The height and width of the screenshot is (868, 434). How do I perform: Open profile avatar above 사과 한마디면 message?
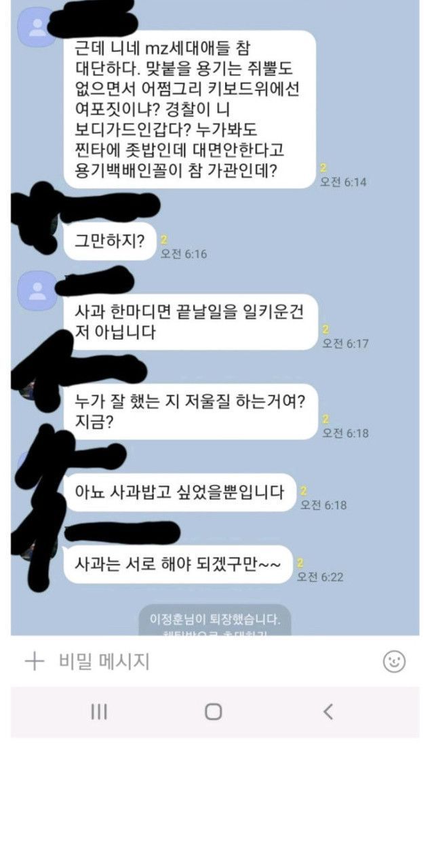coord(36,288)
